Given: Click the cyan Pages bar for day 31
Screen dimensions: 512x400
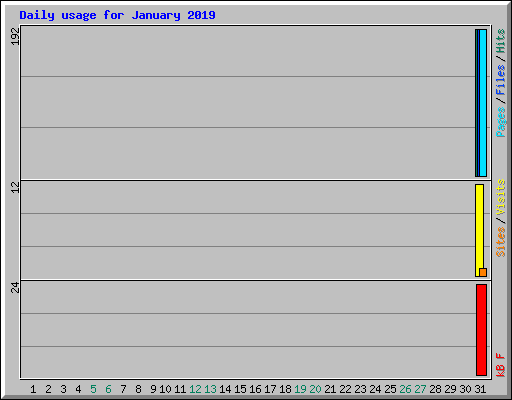Looking at the screenshot, I should coord(483,103).
